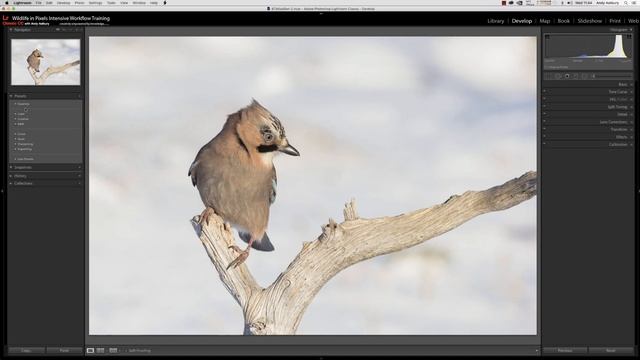
Task: Toggle Calibration panel on/off switch
Action: point(544,144)
